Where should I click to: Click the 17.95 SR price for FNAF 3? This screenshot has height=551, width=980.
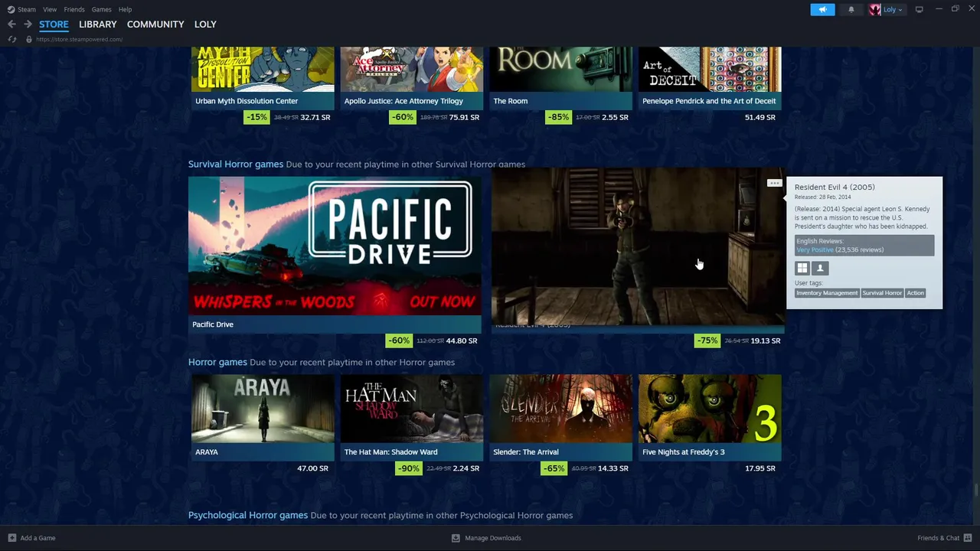(760, 468)
